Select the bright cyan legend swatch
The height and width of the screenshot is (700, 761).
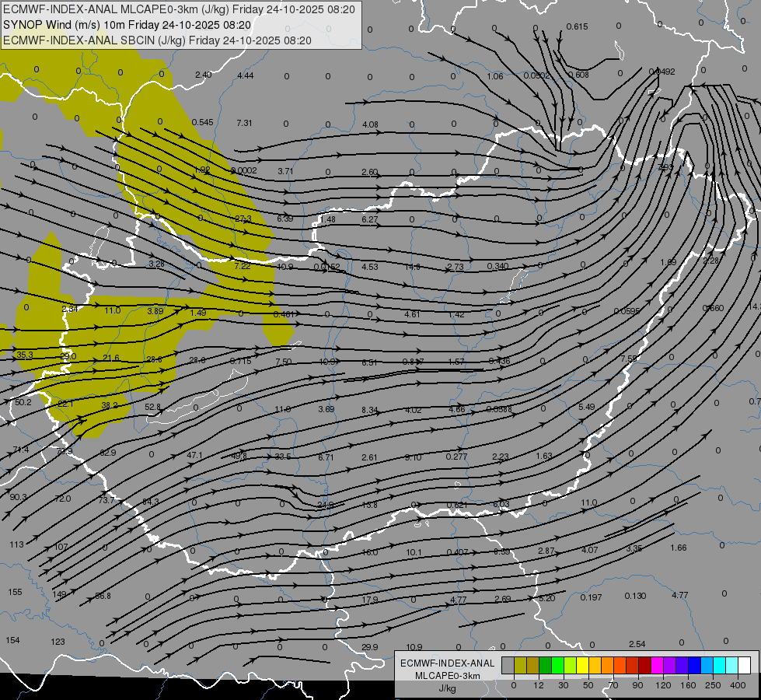pyautogui.click(x=719, y=666)
